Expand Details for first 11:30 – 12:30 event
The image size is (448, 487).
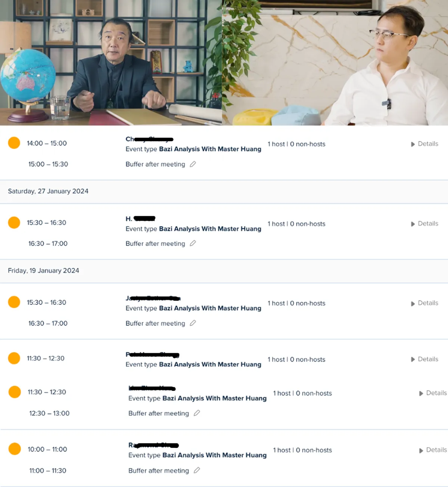424,359
